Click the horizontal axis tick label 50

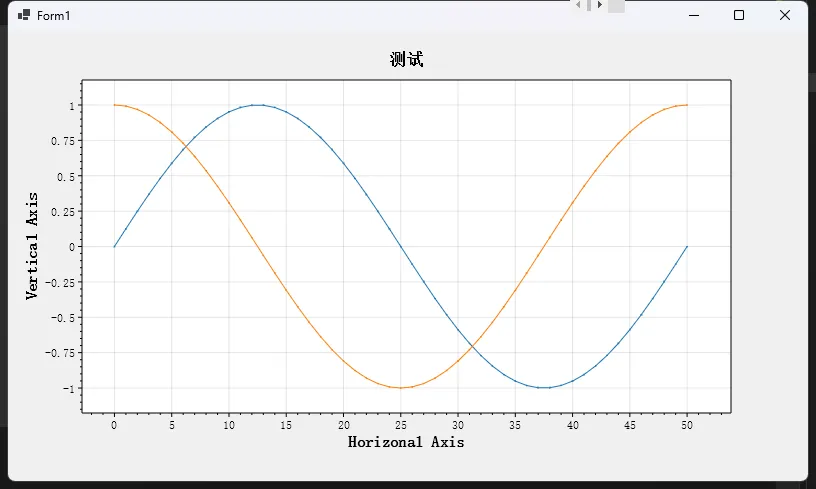(x=687, y=425)
